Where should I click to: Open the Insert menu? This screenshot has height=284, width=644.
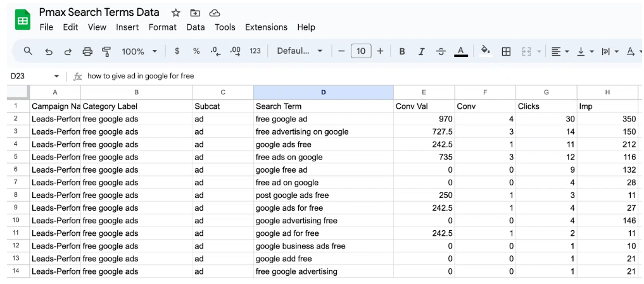(x=127, y=27)
